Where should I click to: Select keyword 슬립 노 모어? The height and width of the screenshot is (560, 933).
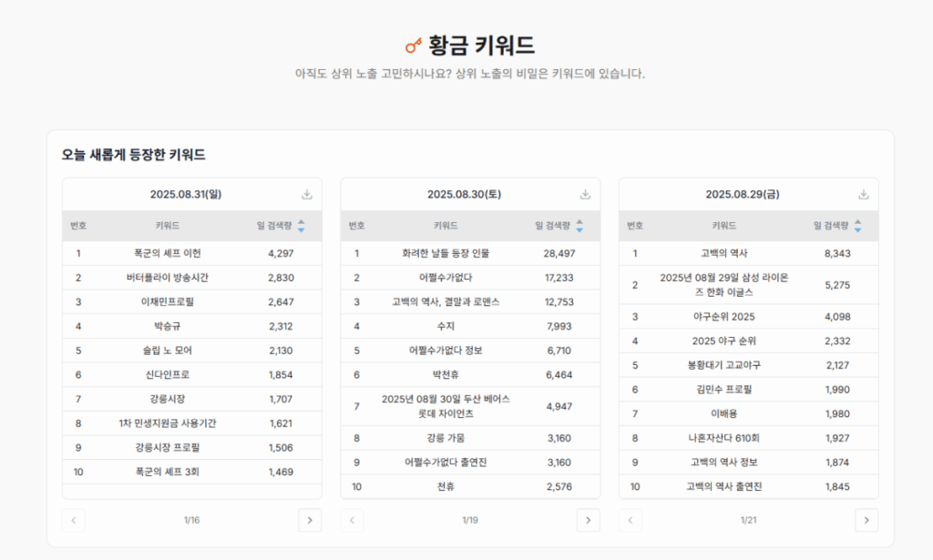(x=168, y=351)
